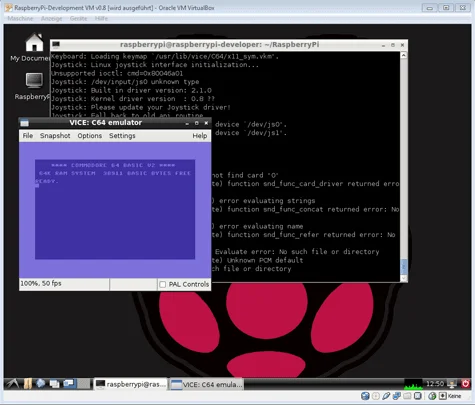Click VirtualBox mouse integration status icon

click(432, 396)
